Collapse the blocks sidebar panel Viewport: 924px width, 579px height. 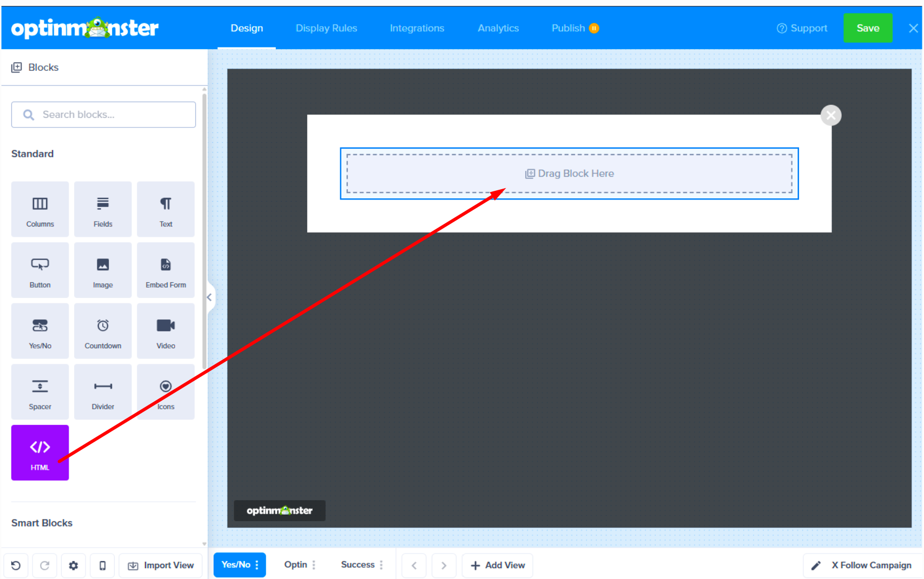point(210,297)
